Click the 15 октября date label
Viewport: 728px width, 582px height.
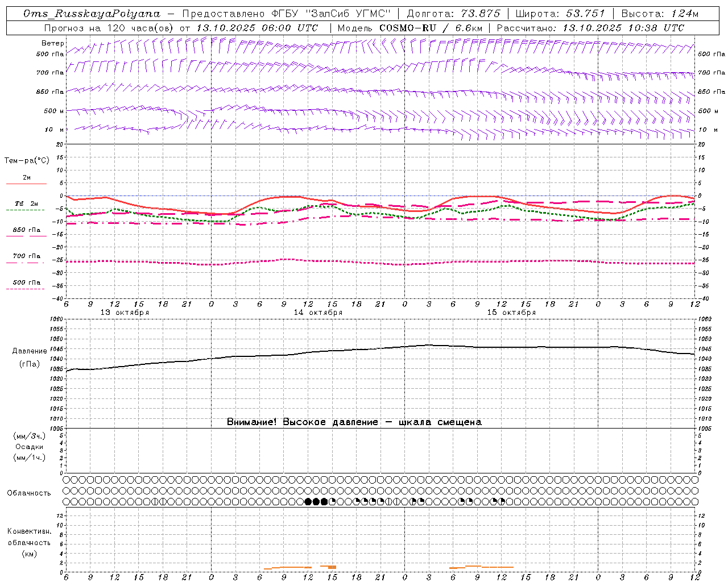coord(511,313)
